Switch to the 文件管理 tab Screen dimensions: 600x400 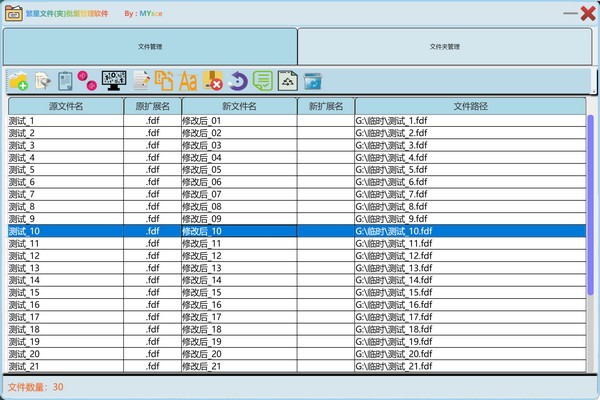(151, 46)
